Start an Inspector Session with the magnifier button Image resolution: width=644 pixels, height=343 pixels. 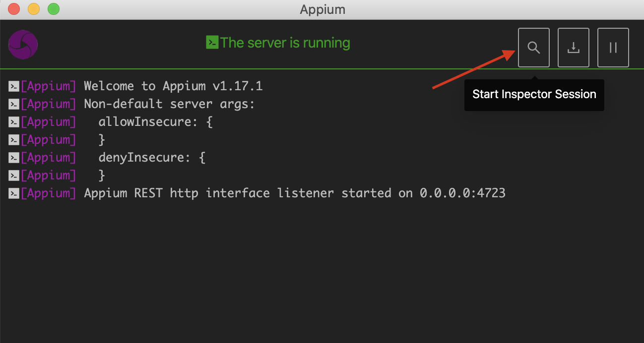click(533, 48)
